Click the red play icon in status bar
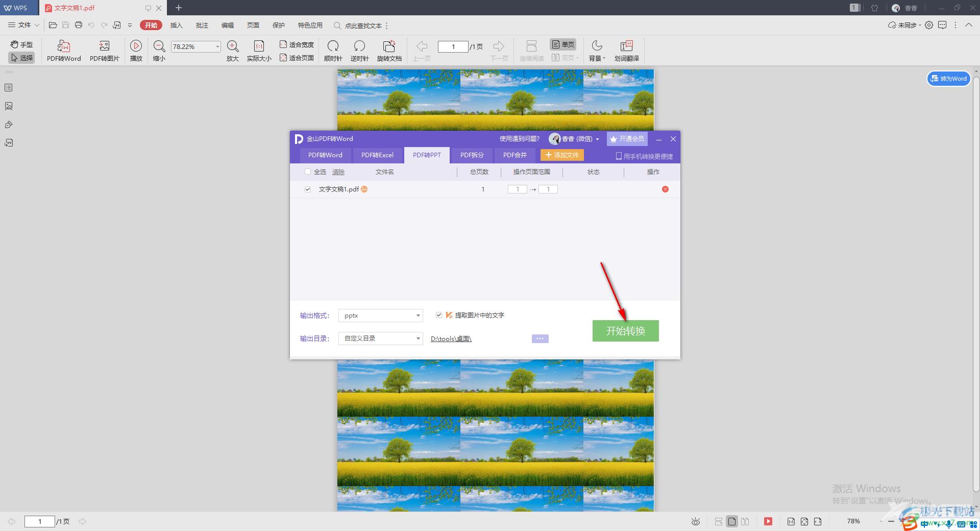 (768, 521)
